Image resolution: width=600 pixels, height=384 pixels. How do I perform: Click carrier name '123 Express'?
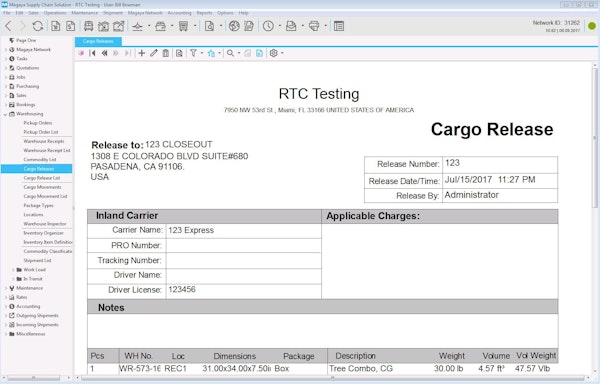pos(191,230)
